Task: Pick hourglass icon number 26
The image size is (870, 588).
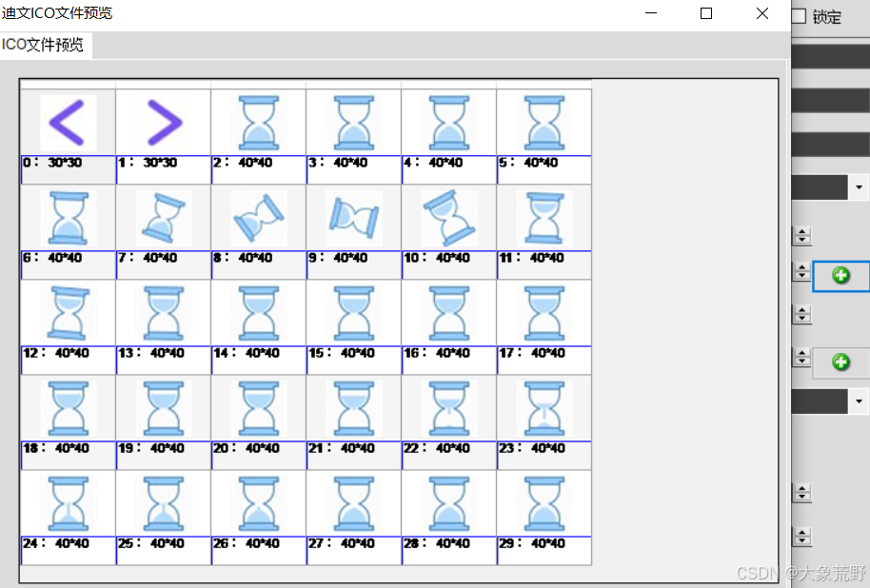Action: (x=259, y=504)
